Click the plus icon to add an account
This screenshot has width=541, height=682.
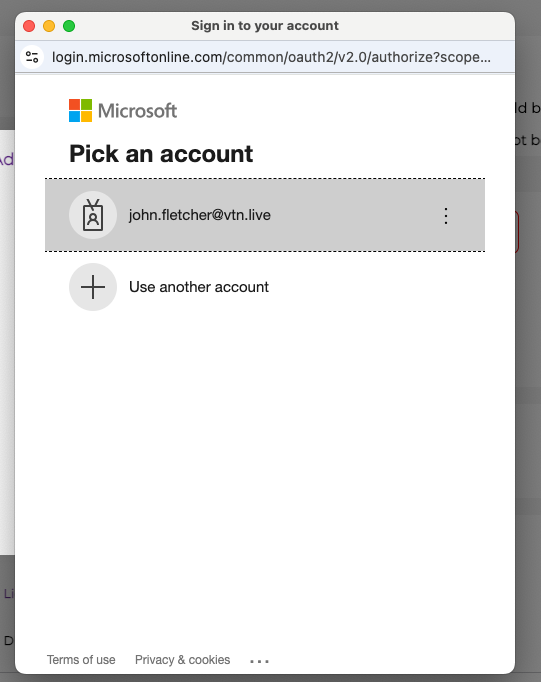click(93, 287)
